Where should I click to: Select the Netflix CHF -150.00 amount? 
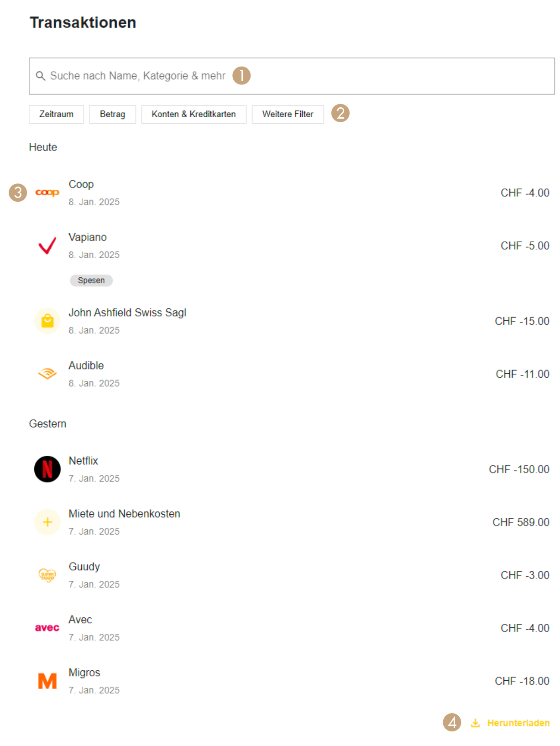point(519,469)
